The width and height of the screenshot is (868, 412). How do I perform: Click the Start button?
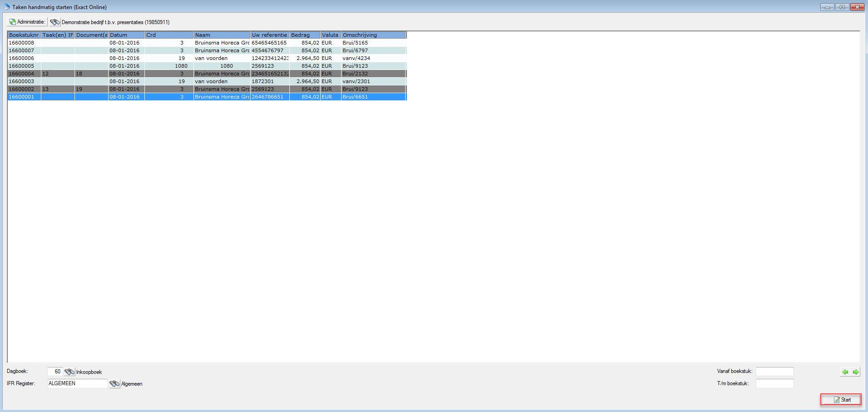841,400
